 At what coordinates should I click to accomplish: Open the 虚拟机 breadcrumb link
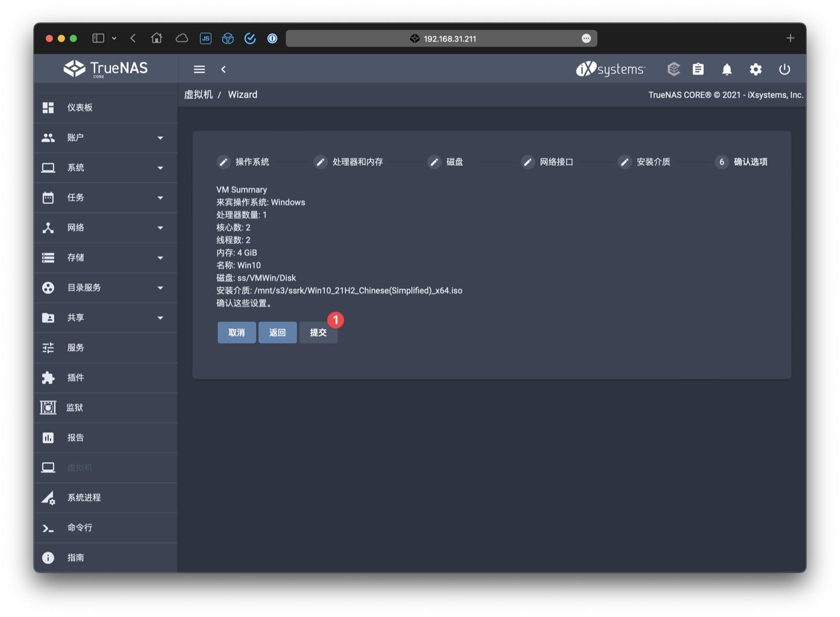pos(199,95)
